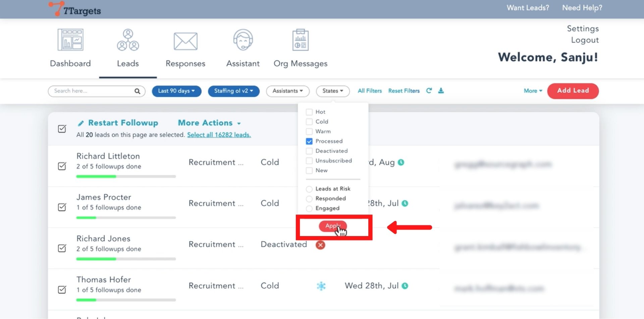Open the Responses envelope icon
Screen dimensions: 644x319
(185, 41)
